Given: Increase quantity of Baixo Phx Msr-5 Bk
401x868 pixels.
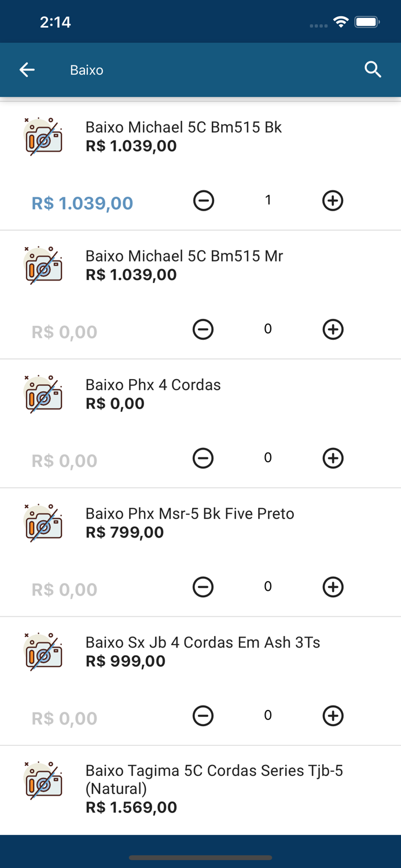Looking at the screenshot, I should pyautogui.click(x=333, y=587).
